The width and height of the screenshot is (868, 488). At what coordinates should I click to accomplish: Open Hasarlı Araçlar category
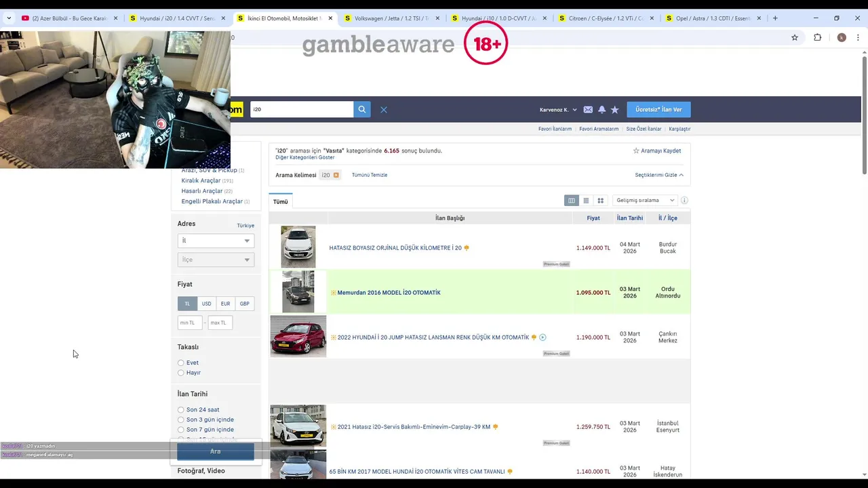pyautogui.click(x=202, y=191)
